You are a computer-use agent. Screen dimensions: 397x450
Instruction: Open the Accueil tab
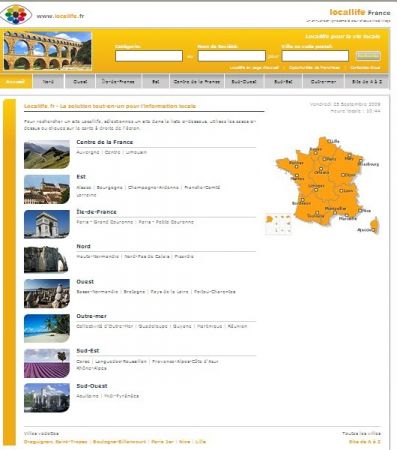click(16, 82)
